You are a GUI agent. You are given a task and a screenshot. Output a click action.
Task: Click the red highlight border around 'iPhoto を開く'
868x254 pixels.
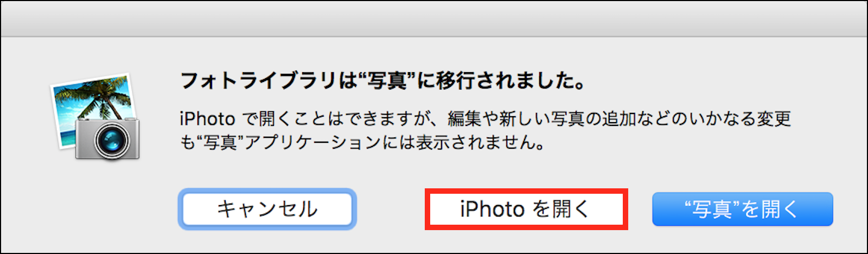(x=526, y=190)
